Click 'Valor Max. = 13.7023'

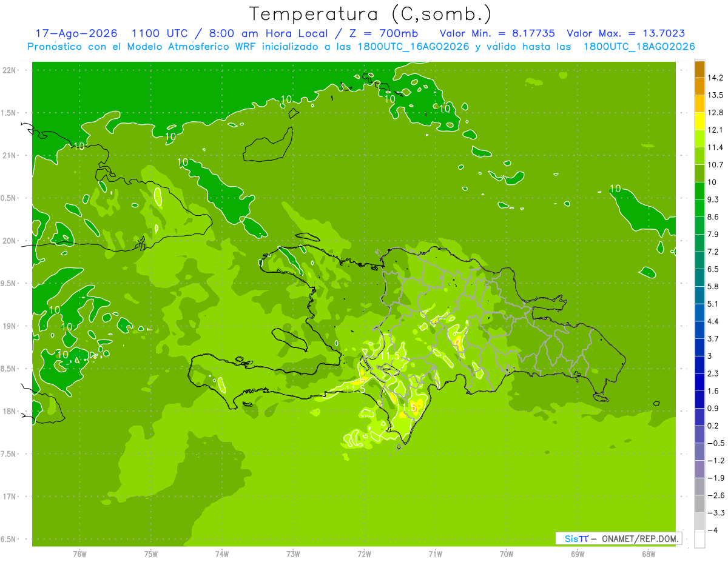coord(625,33)
